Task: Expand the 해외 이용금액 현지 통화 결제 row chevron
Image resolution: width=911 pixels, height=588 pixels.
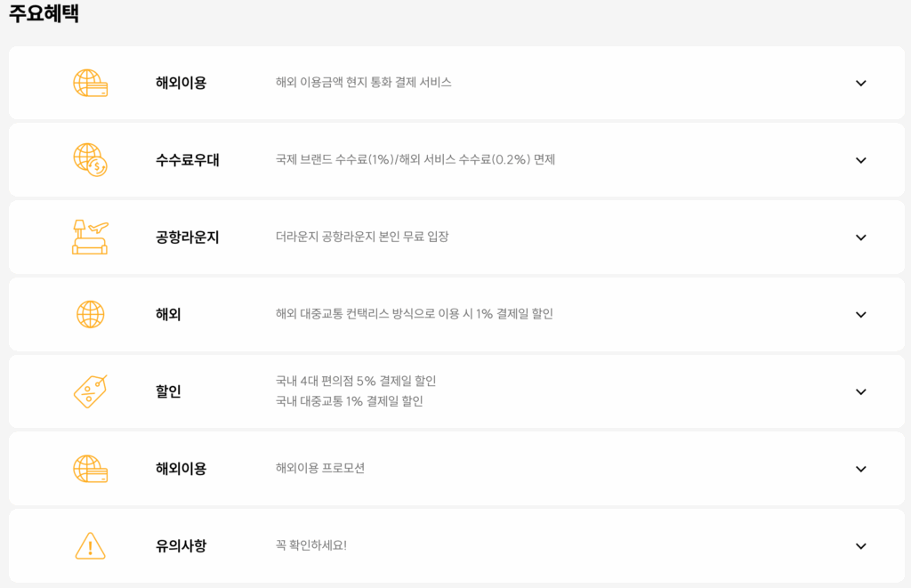Action: pyautogui.click(x=861, y=83)
